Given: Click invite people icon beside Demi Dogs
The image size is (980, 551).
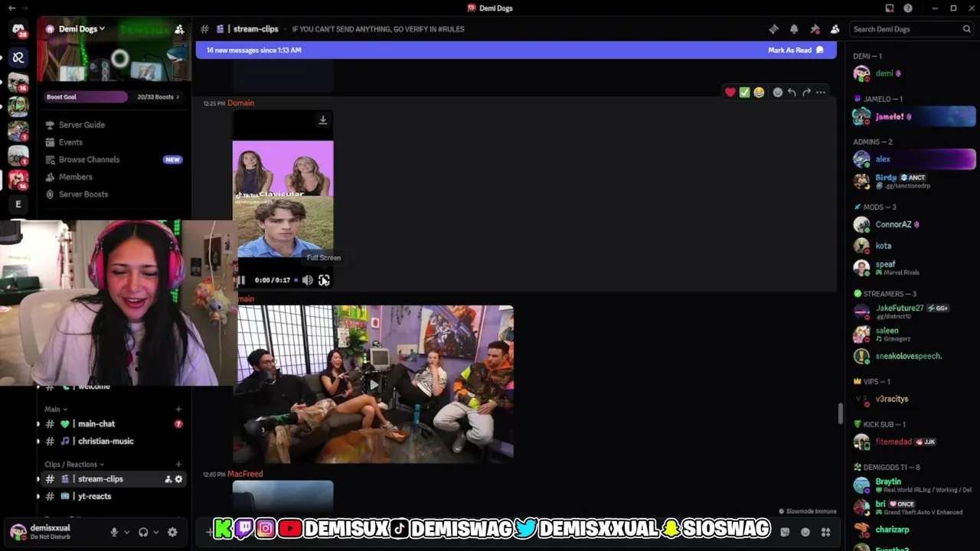Looking at the screenshot, I should 179,29.
